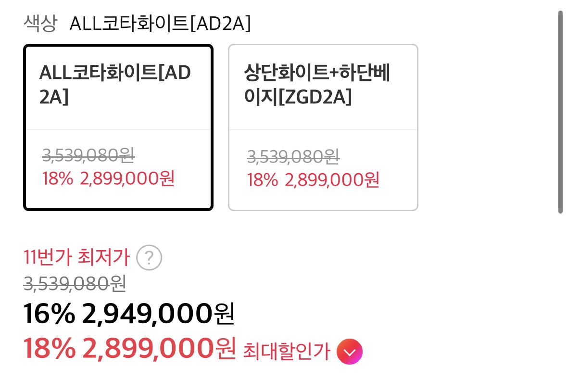Click the selected color name beside 색상
Screen dimensions: 567x392
coord(160,23)
